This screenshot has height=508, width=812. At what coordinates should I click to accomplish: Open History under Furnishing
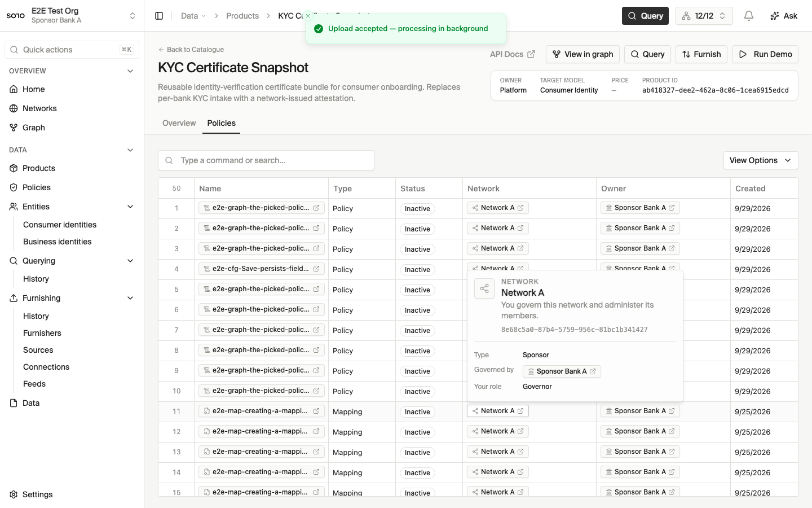click(36, 316)
